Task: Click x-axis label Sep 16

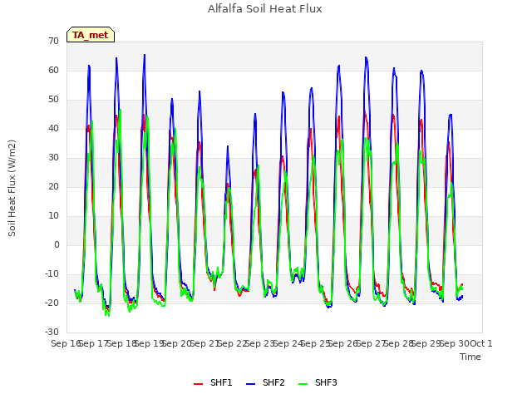Action: point(65,343)
